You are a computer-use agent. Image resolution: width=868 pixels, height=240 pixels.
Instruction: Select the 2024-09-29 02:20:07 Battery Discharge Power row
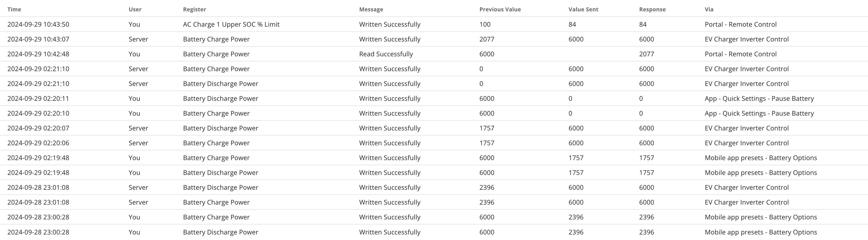point(434,128)
